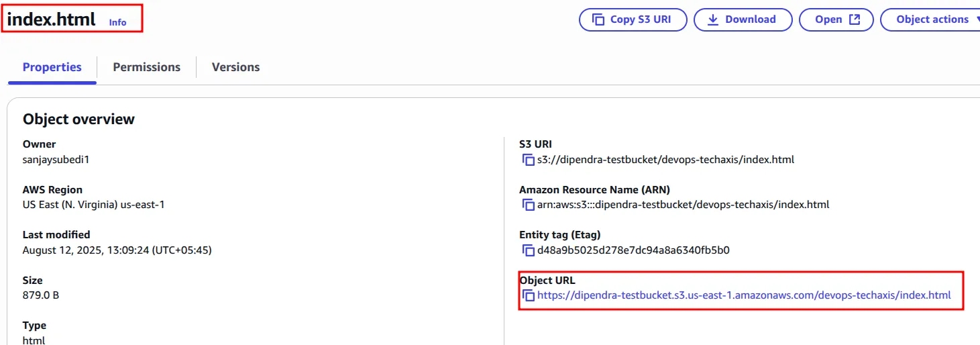Copy the Object URL icon
The height and width of the screenshot is (345, 980).
pos(529,295)
